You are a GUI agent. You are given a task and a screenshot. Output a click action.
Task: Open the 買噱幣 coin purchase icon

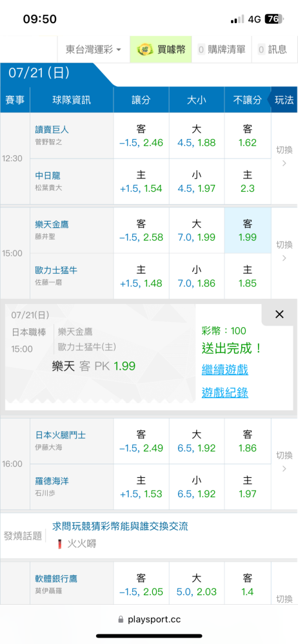pyautogui.click(x=143, y=50)
